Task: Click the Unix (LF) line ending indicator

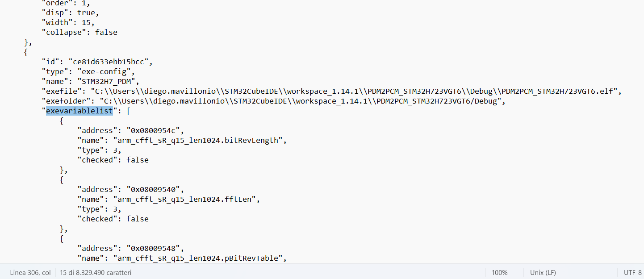Action: pyautogui.click(x=543, y=272)
